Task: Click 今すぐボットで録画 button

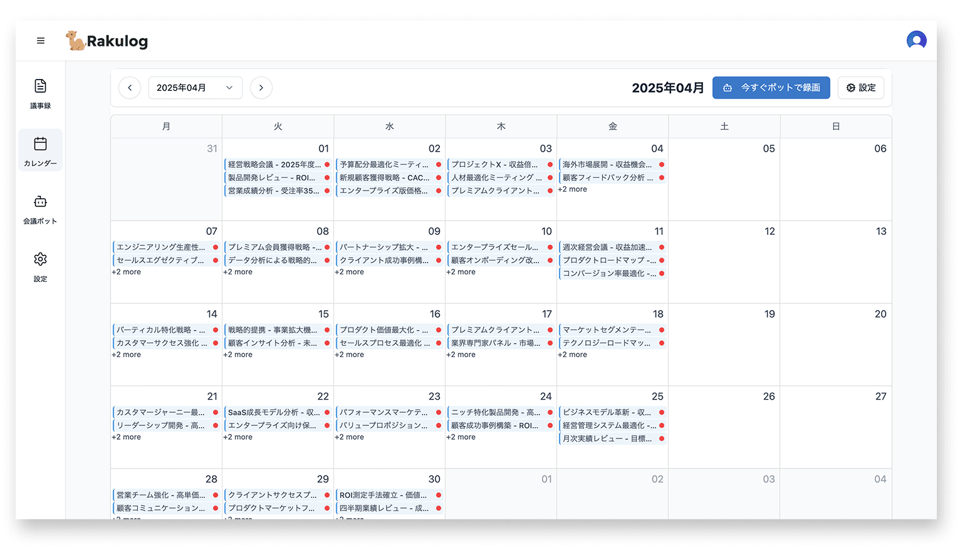Action: 771,88
